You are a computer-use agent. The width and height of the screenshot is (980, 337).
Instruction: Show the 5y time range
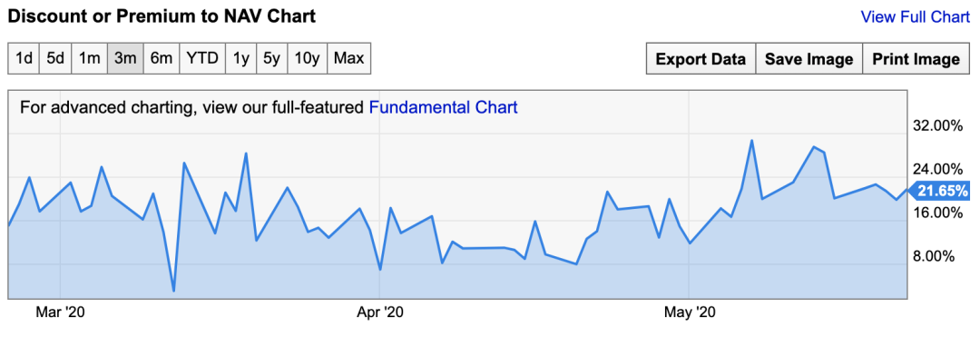coord(272,59)
